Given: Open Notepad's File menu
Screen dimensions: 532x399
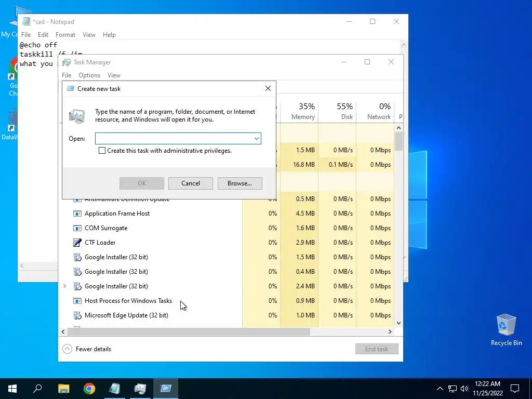Looking at the screenshot, I should (x=26, y=35).
